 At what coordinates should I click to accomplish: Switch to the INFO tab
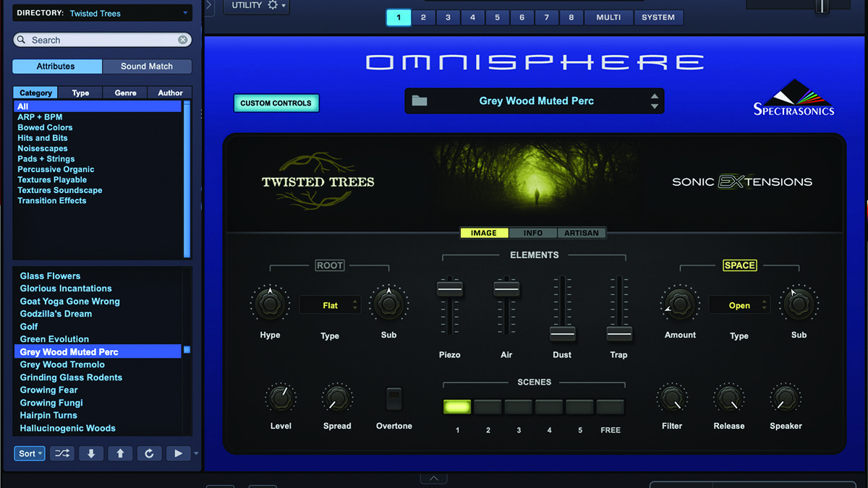point(532,232)
